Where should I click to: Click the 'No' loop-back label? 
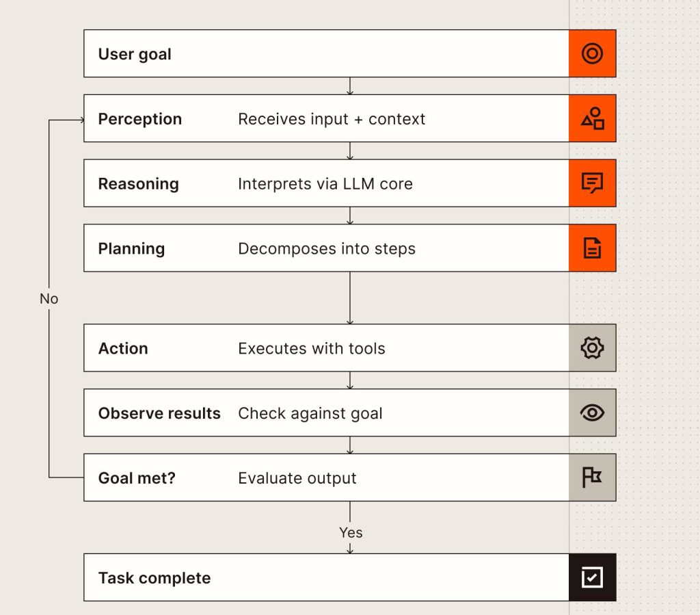point(49,299)
